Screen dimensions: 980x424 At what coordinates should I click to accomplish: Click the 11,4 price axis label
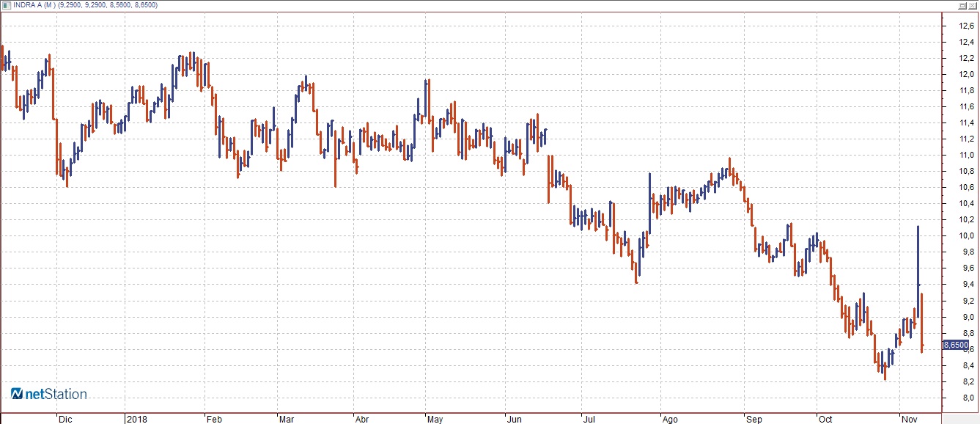[966, 123]
